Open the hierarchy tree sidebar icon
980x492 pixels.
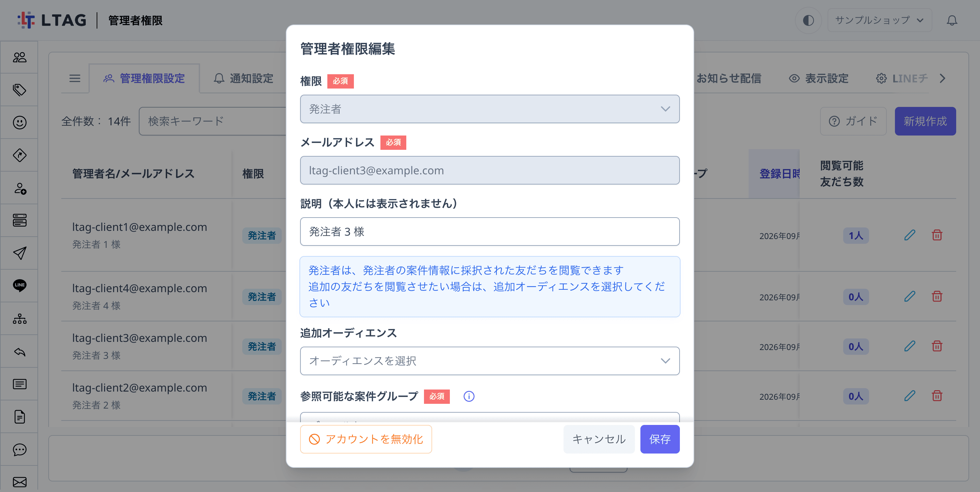click(x=19, y=318)
